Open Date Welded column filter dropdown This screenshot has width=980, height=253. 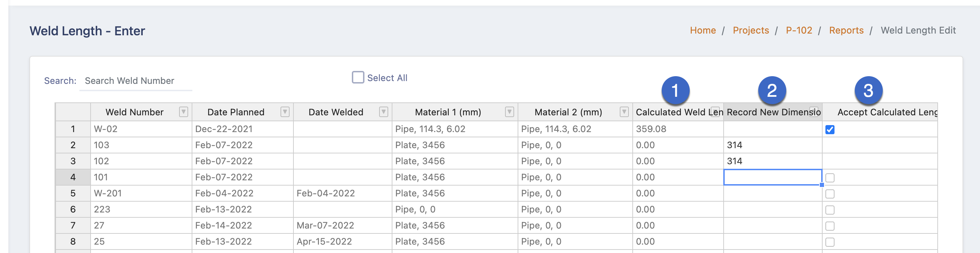click(x=383, y=112)
